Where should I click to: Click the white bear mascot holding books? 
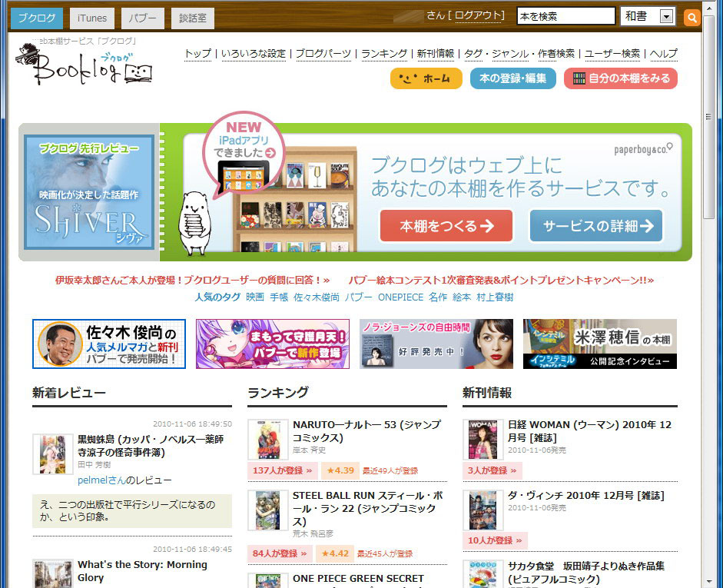point(194,224)
